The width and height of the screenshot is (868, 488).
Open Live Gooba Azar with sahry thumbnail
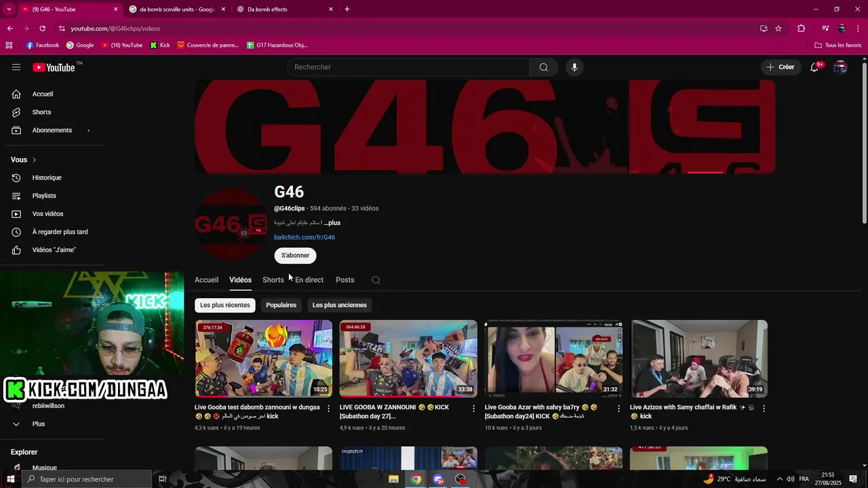point(553,359)
